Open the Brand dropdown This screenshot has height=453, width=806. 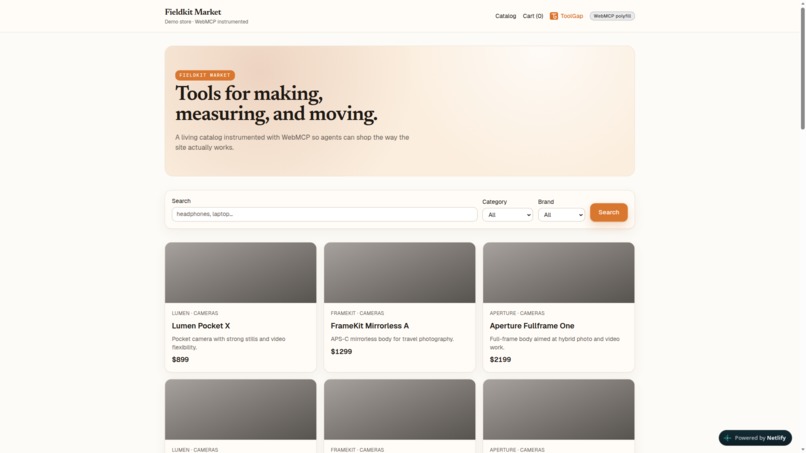(x=561, y=215)
